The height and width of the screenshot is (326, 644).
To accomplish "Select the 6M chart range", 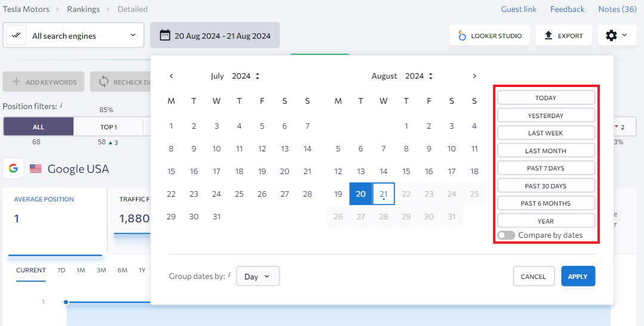I will pos(122,270).
